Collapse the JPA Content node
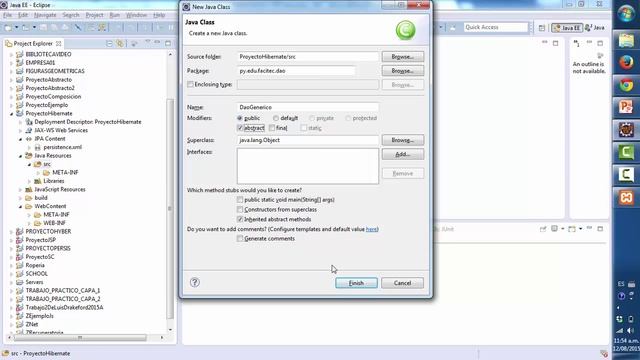 pyautogui.click(x=20, y=139)
